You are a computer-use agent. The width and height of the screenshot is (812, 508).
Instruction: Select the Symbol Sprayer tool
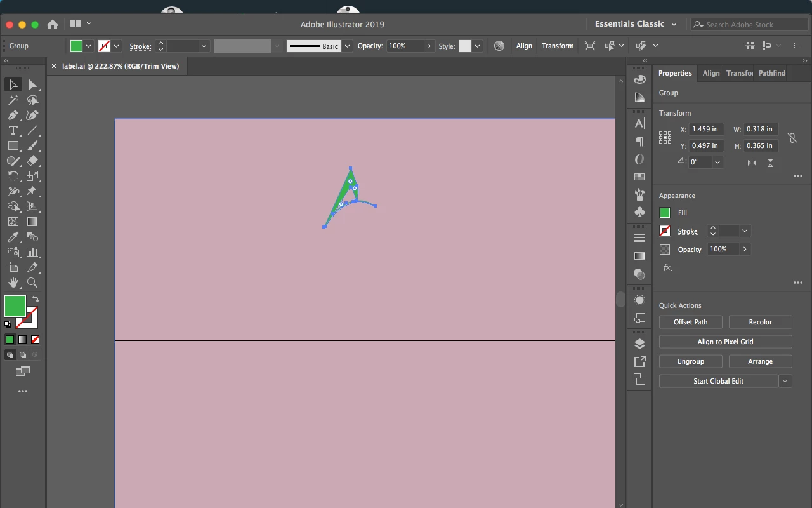coord(13,252)
